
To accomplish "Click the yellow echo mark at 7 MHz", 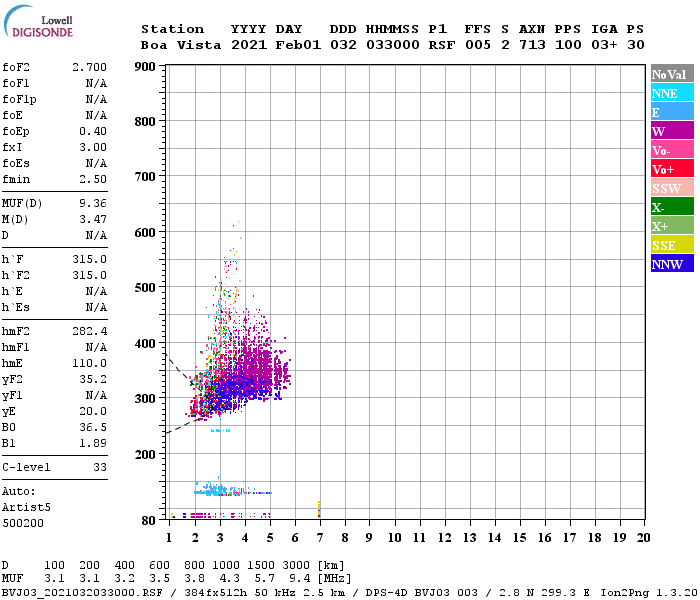I will (x=319, y=509).
